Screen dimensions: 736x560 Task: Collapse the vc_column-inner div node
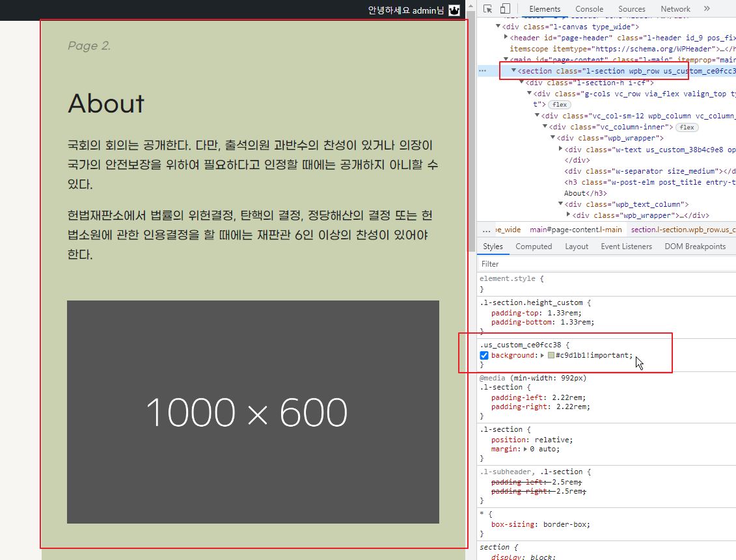(x=545, y=126)
